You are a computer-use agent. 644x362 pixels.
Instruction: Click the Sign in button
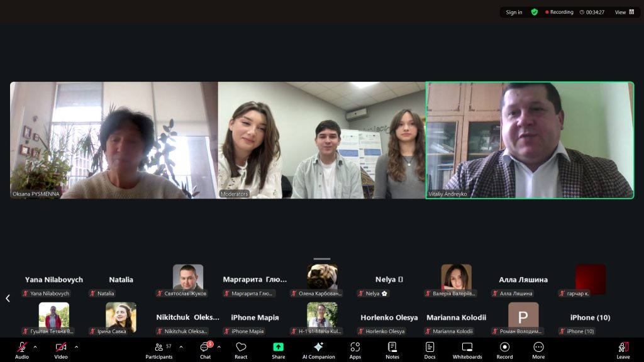pos(514,12)
